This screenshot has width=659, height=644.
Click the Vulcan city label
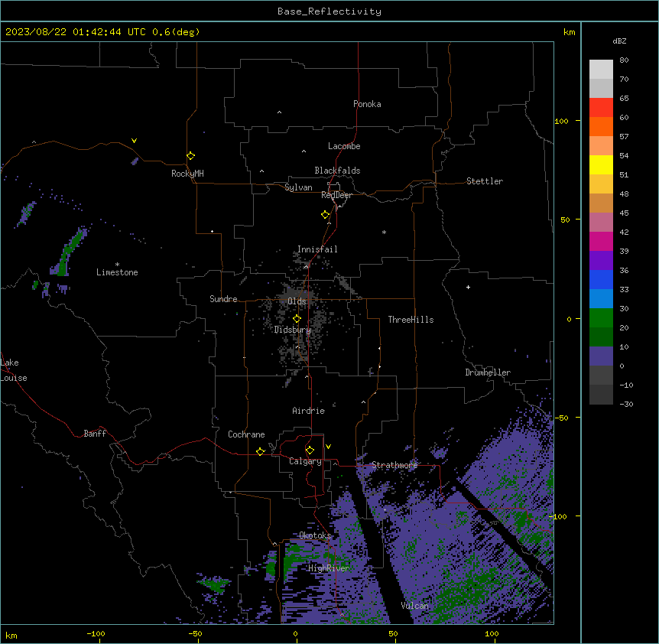[415, 606]
